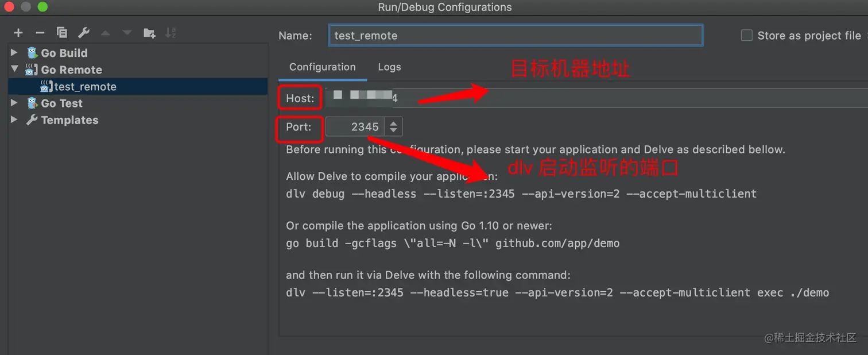Sort configurations alphabetically with the a-z icon

click(x=170, y=33)
